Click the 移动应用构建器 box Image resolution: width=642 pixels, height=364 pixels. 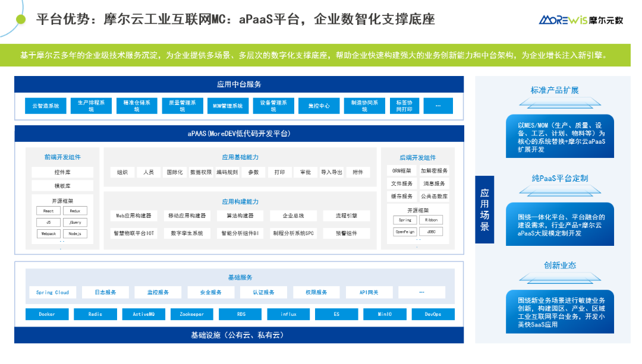(187, 216)
